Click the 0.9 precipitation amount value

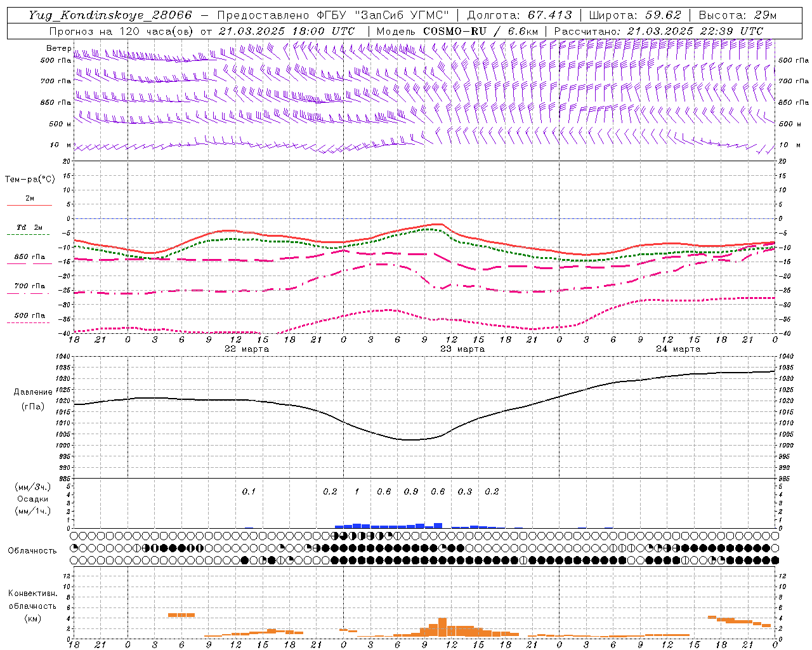(x=411, y=491)
